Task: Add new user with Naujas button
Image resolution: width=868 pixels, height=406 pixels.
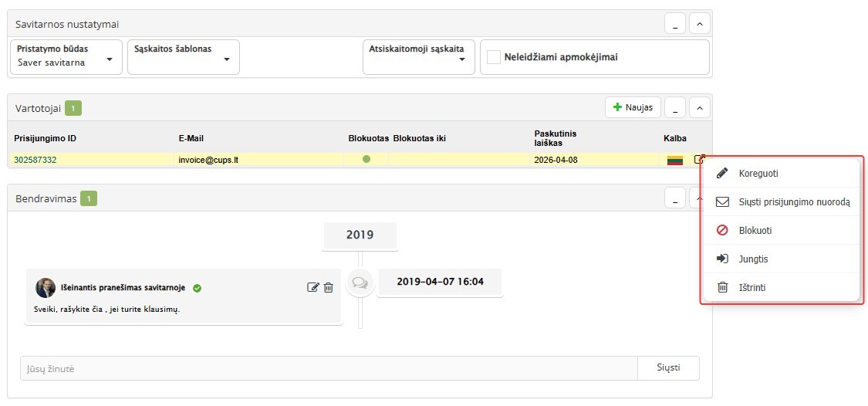Action: point(633,107)
